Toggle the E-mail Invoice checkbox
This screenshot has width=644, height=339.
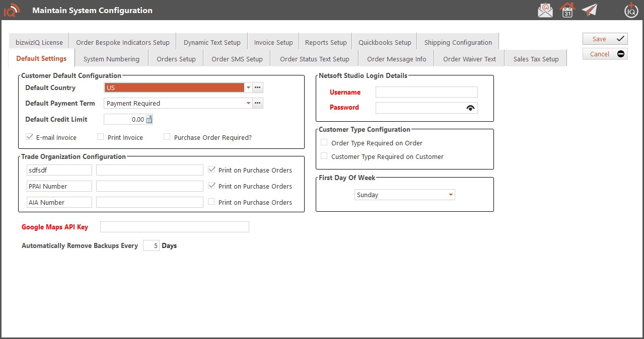tap(29, 137)
